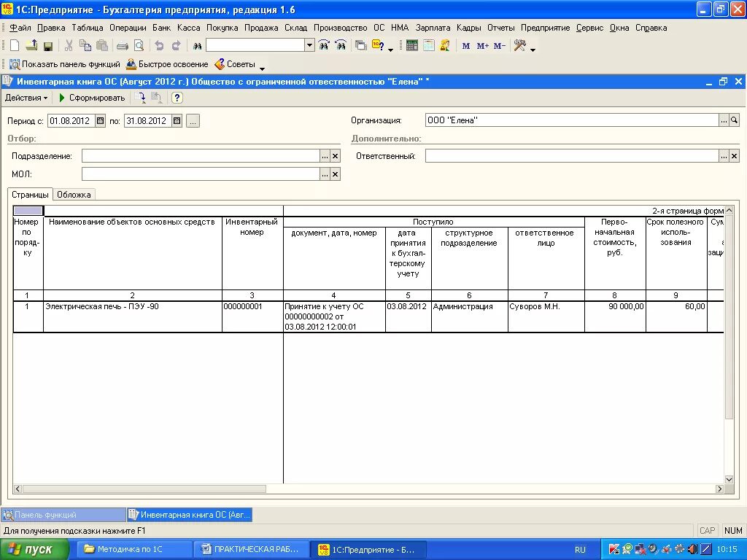
Task: Expand the Советы toolbar overflow arrow
Action: [262, 69]
